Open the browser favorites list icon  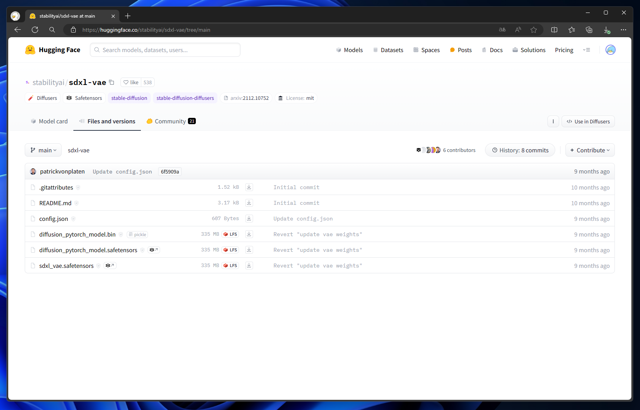(571, 29)
